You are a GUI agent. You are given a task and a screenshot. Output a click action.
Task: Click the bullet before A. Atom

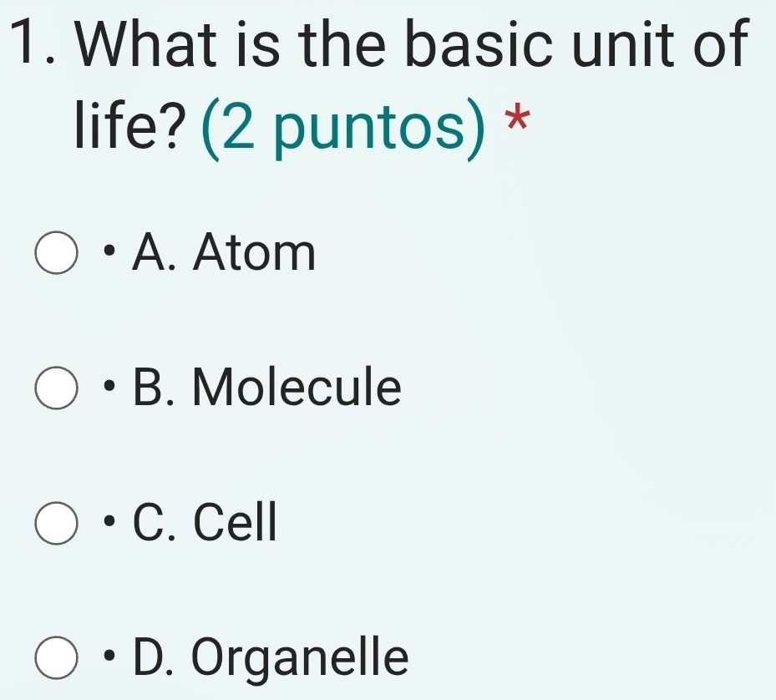pos(109,251)
